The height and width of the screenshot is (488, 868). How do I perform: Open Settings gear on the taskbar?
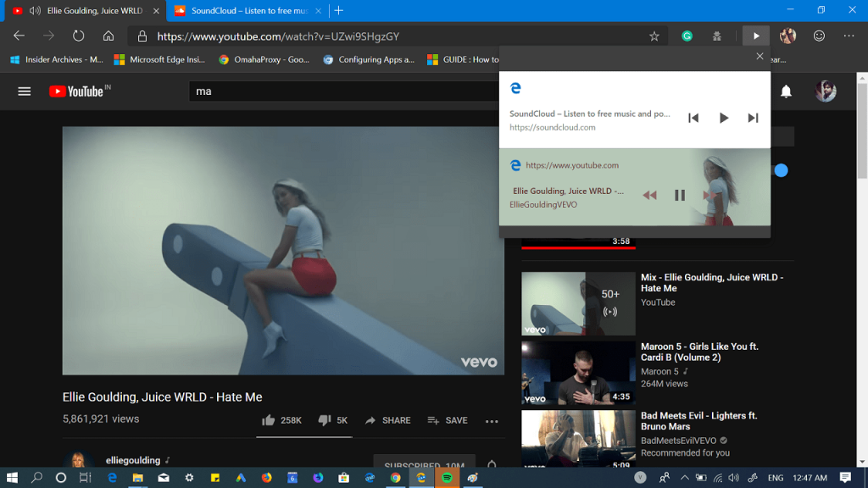click(x=189, y=478)
